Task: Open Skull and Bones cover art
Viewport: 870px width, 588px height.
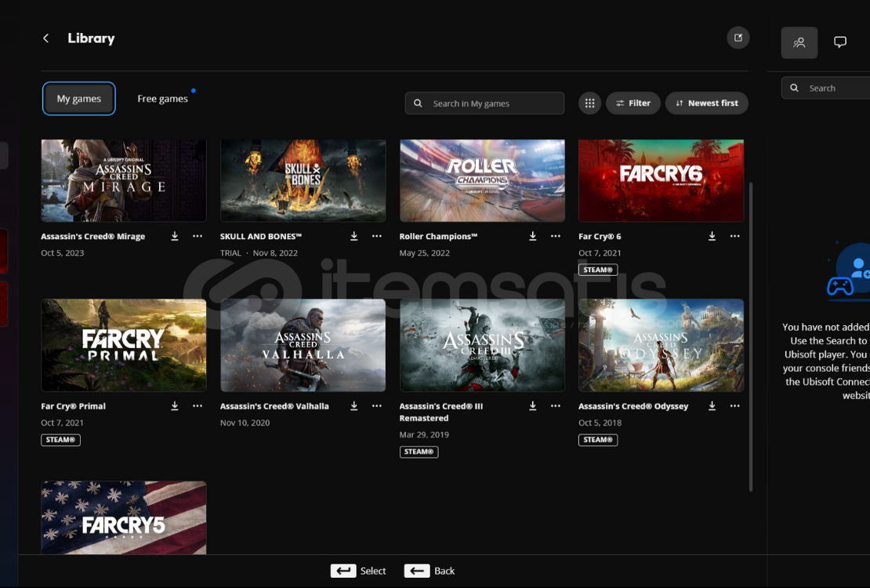Action: 303,180
